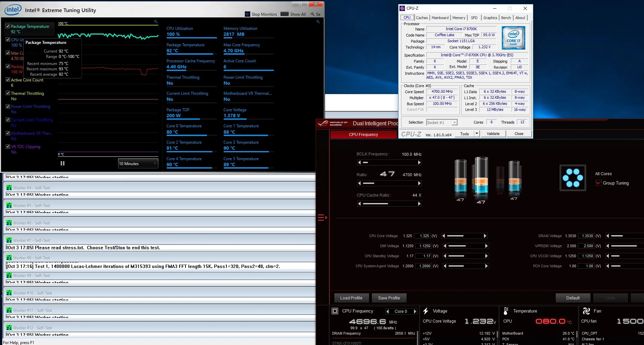The height and width of the screenshot is (345, 644).
Task: Click the Tools button in CPU-Z
Action: pos(464,134)
